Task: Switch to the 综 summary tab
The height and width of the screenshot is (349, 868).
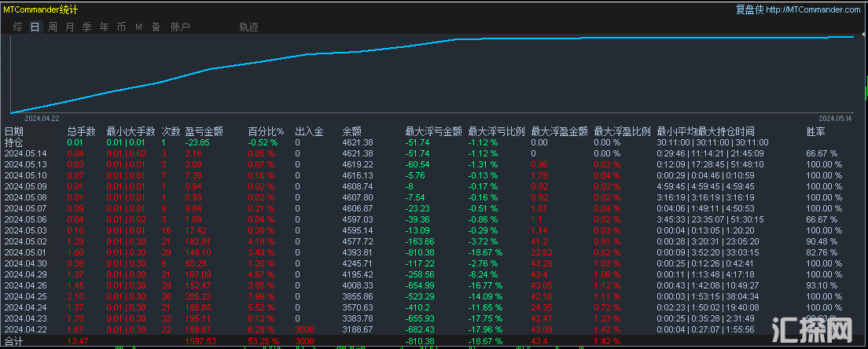Action: click(x=18, y=27)
